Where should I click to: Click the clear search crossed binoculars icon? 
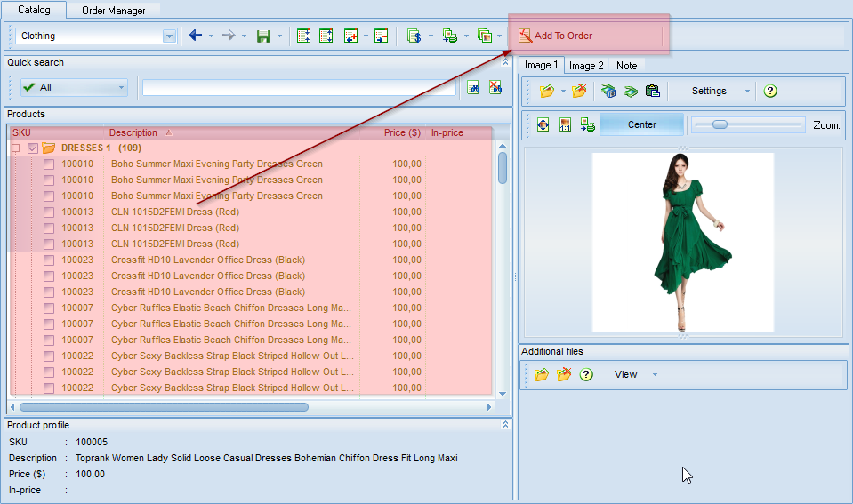(495, 87)
